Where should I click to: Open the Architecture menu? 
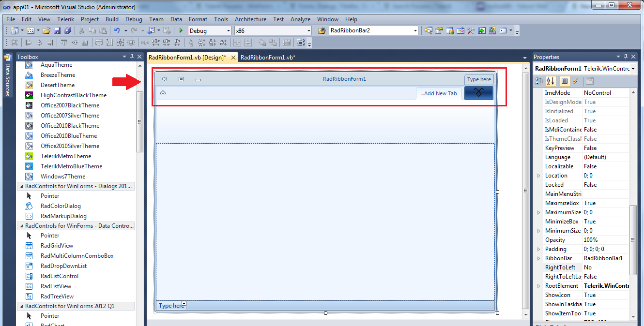tap(250, 19)
